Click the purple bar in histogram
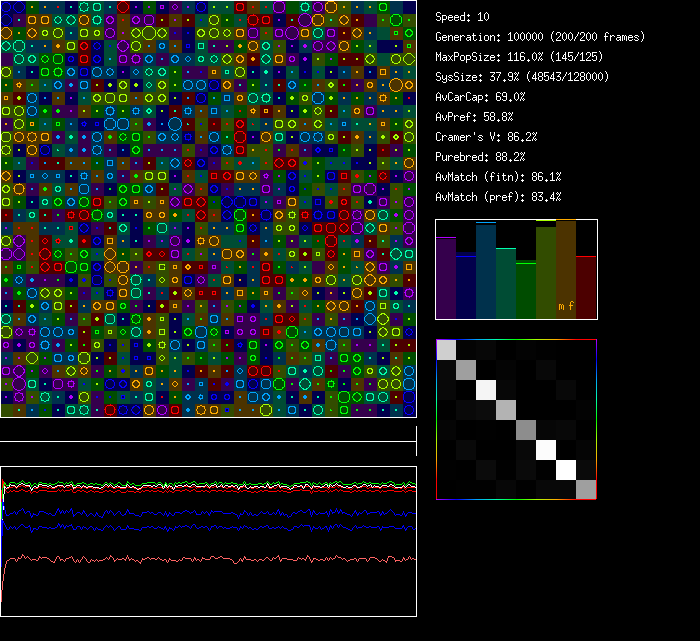700x641 pixels. tap(446, 278)
